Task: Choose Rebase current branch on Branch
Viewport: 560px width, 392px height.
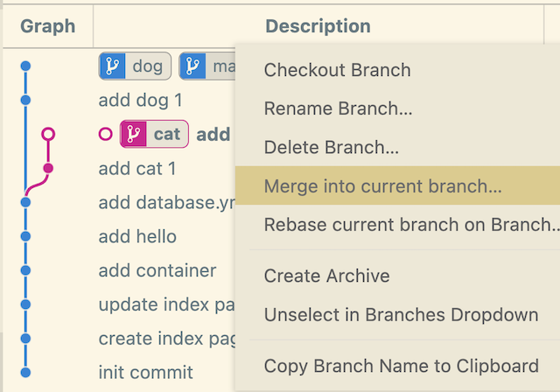Action: [411, 225]
